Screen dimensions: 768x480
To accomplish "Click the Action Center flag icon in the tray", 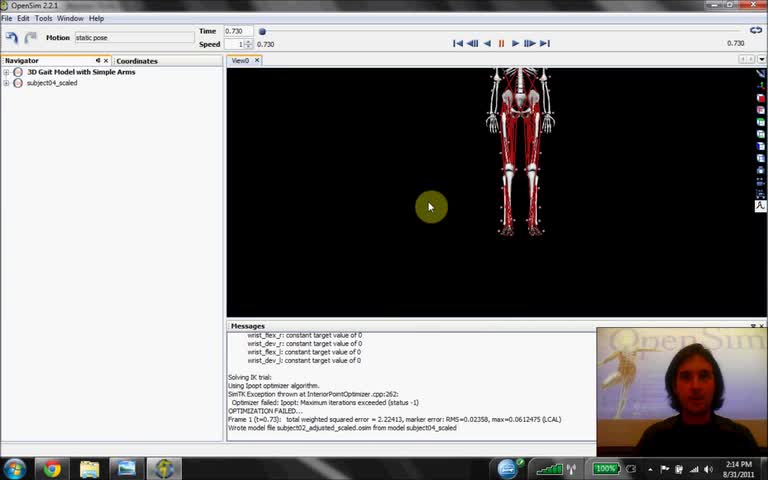I will (x=665, y=469).
